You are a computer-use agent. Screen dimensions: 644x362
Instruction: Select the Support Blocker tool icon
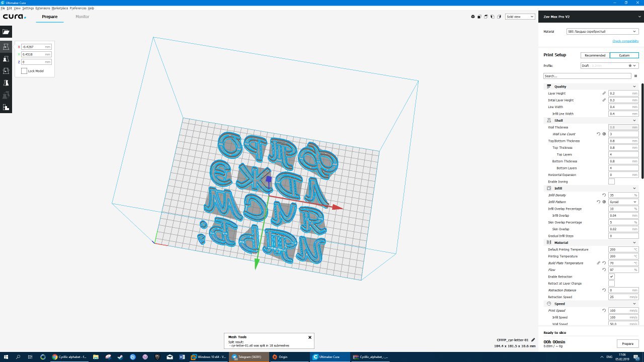point(6,107)
